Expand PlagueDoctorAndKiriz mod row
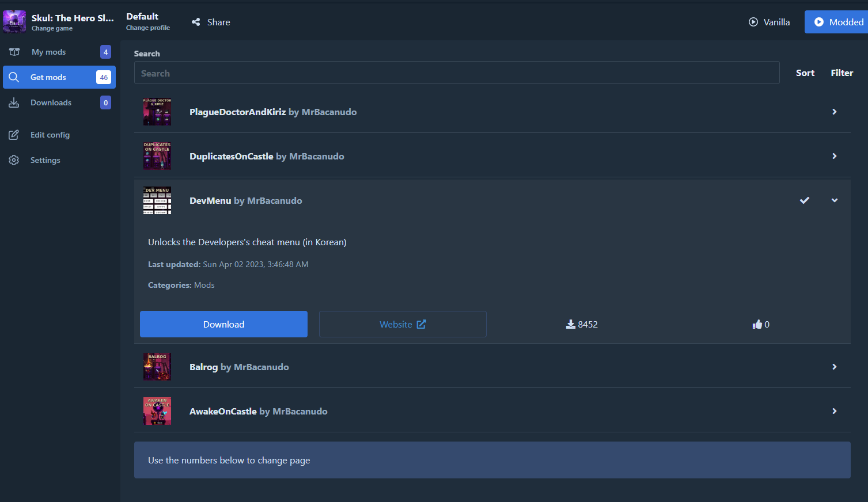 (x=492, y=112)
